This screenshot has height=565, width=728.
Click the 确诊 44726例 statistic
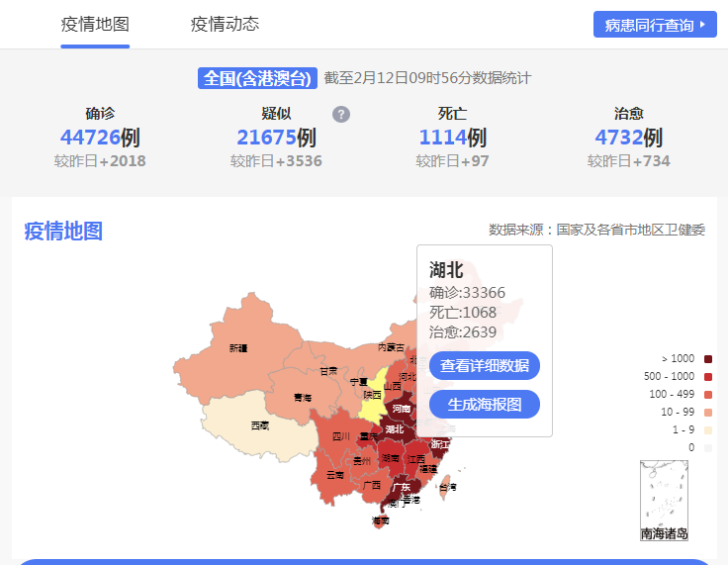[100, 138]
